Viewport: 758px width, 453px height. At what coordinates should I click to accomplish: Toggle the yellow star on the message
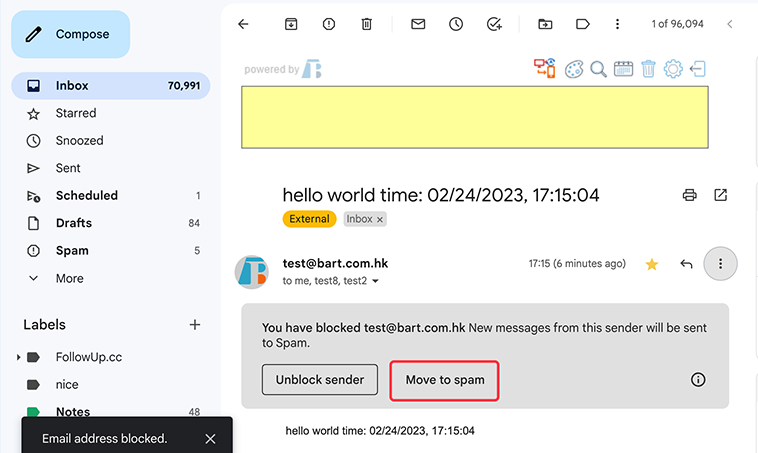pos(652,264)
